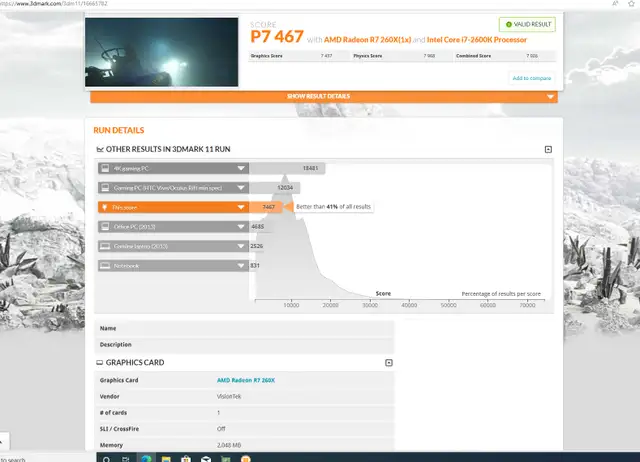Click the Combined Score label
Screen dimensions: 640x462
pos(473,56)
